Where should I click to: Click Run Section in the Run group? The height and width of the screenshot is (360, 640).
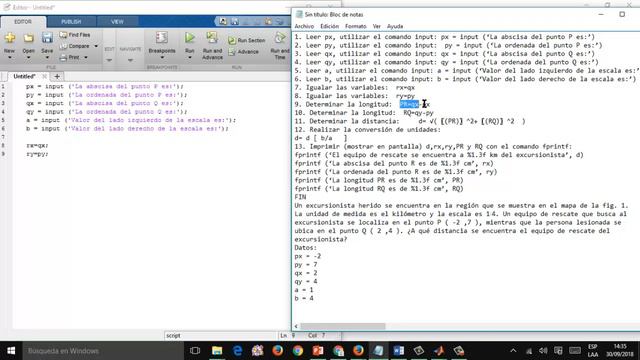247,40
